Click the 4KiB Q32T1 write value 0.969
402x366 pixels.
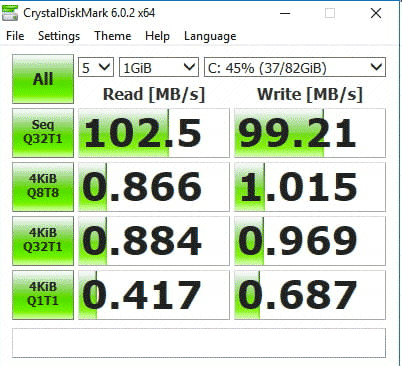click(x=310, y=241)
